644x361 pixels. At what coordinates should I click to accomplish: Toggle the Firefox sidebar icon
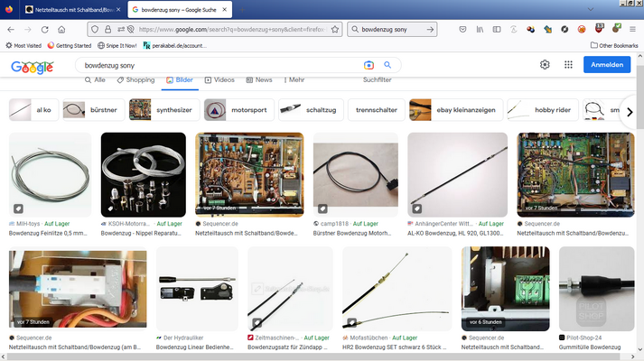click(497, 29)
